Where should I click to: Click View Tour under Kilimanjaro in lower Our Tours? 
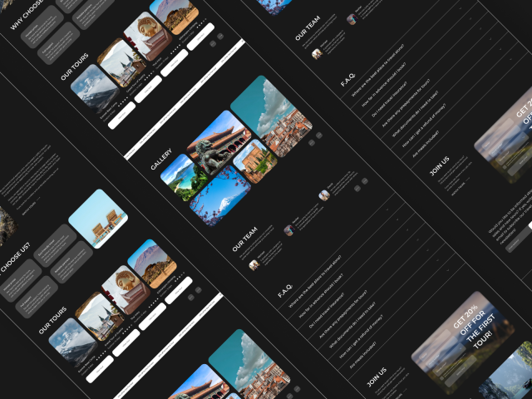179,290
